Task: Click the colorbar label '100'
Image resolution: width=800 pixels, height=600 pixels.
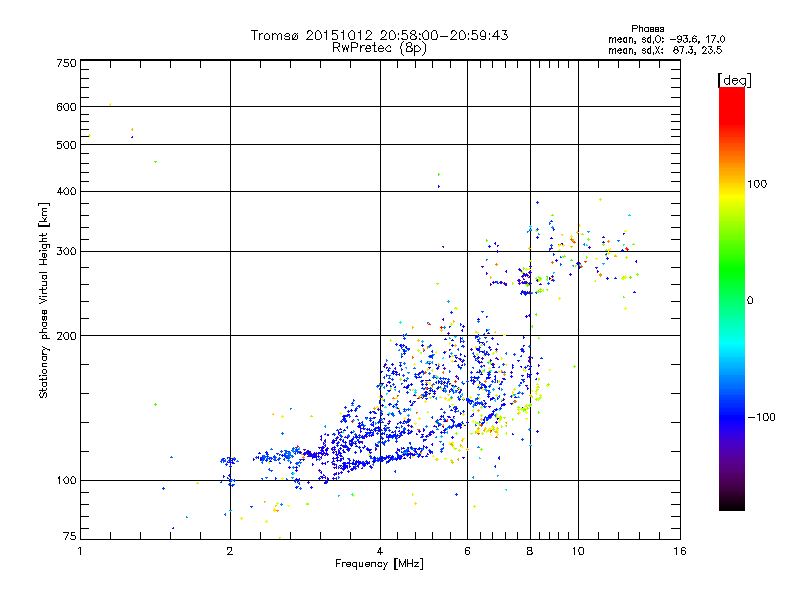Action: pos(757,184)
